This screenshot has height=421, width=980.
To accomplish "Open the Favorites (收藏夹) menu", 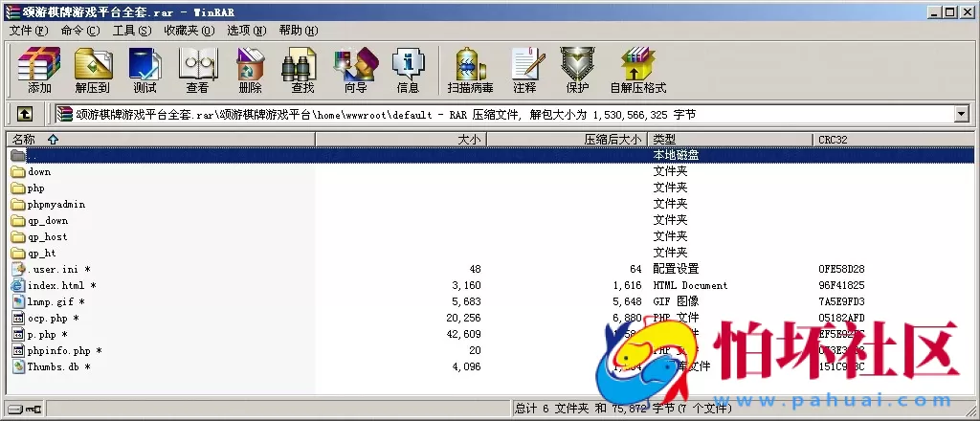I will (x=189, y=30).
